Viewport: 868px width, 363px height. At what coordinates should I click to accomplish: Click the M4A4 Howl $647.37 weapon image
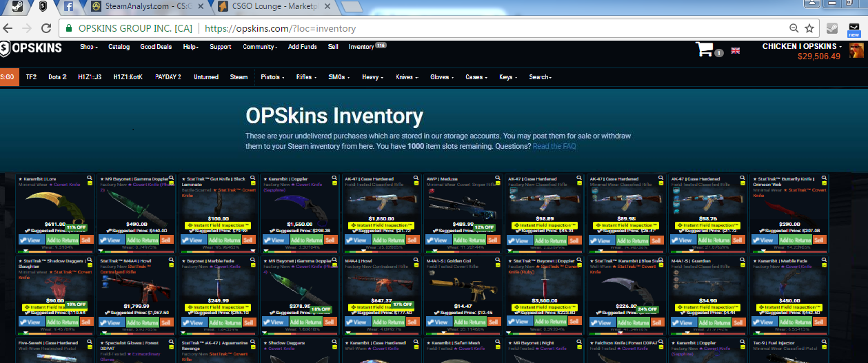381,282
